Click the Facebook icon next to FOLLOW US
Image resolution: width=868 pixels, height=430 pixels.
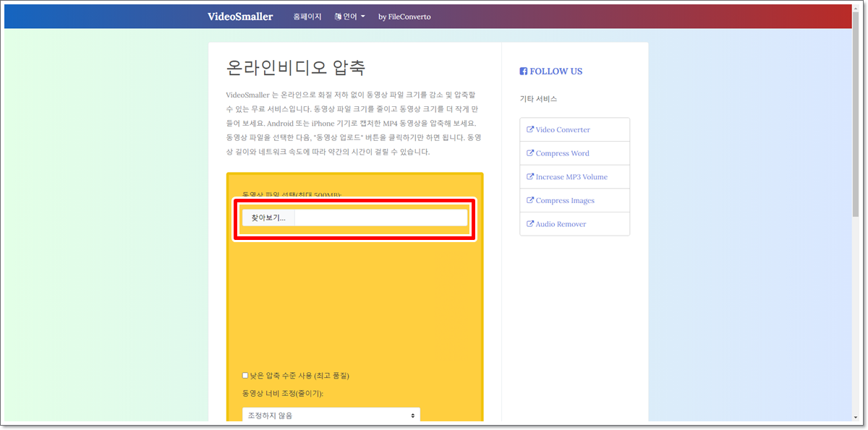click(x=524, y=72)
